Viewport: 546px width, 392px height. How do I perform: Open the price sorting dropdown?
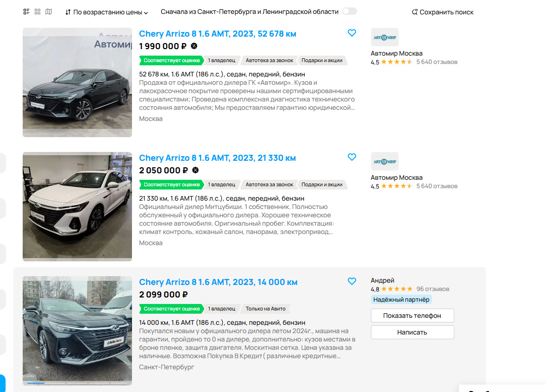coord(107,12)
